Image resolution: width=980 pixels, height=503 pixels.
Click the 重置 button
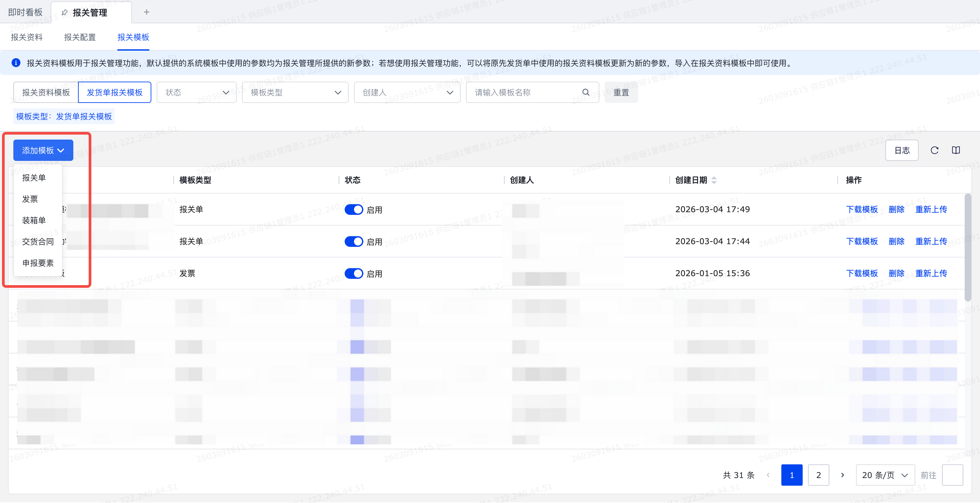[621, 92]
